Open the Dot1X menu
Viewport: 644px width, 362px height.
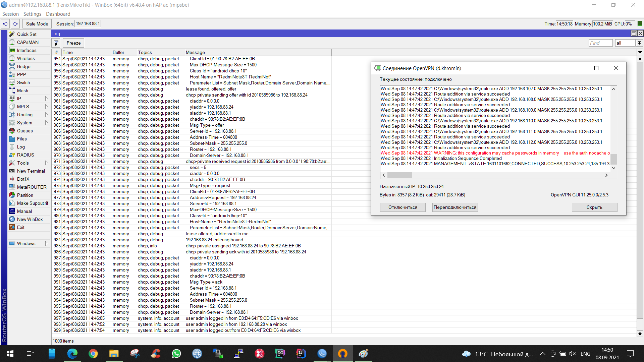tap(23, 179)
